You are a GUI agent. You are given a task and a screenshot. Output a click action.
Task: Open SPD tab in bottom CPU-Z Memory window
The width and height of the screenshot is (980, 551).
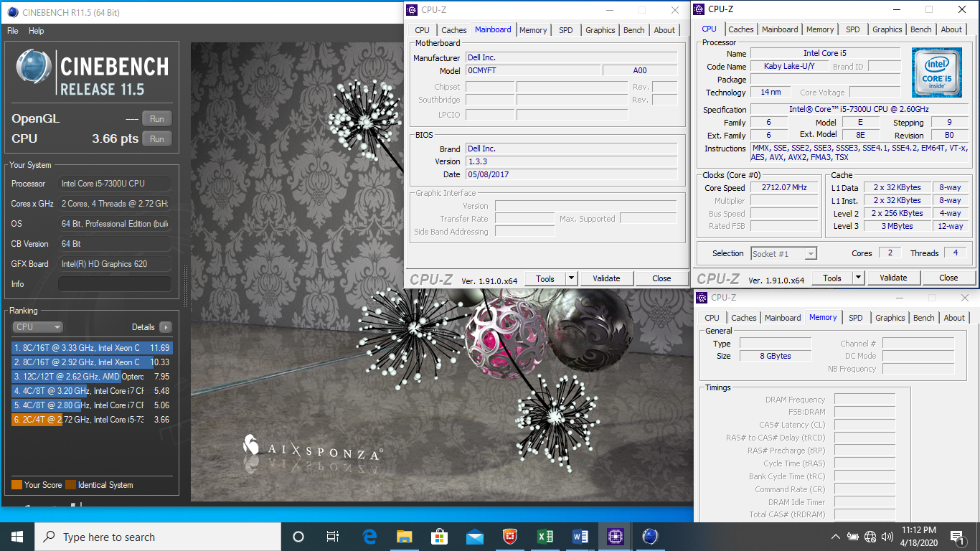pos(856,318)
